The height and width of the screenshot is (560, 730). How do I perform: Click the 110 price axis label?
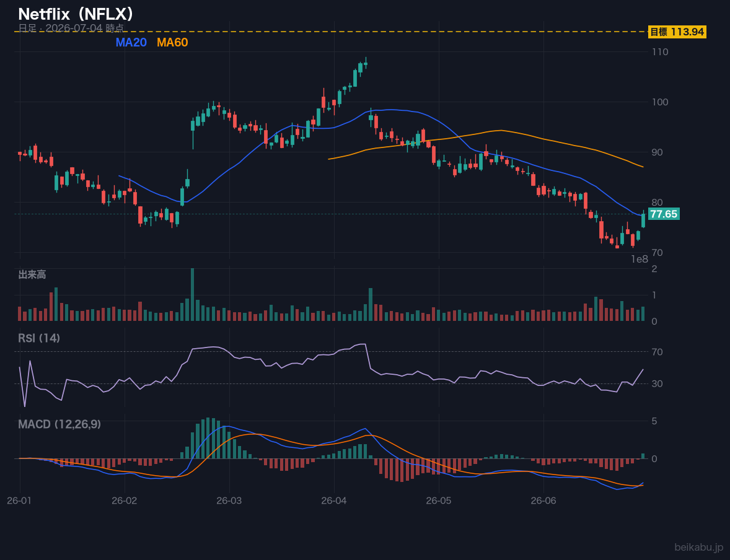point(660,51)
